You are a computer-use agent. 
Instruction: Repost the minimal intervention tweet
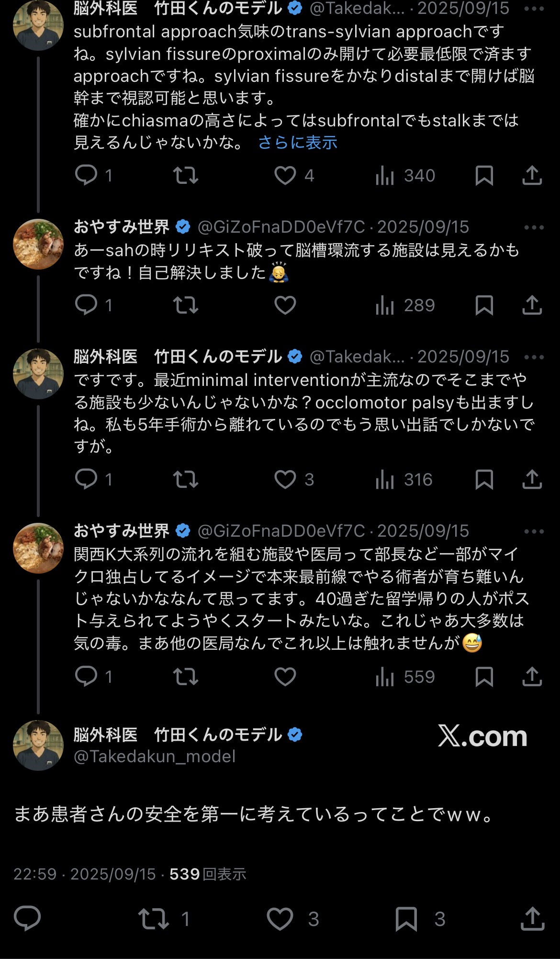(x=186, y=479)
